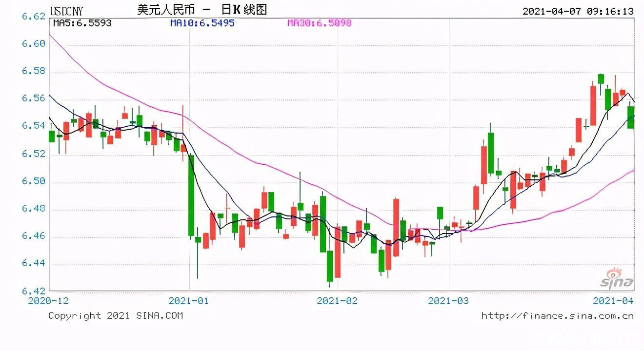This screenshot has height=351, width=644.
Task: Click the MA10:6.5495 indicator label
Action: click(x=202, y=22)
